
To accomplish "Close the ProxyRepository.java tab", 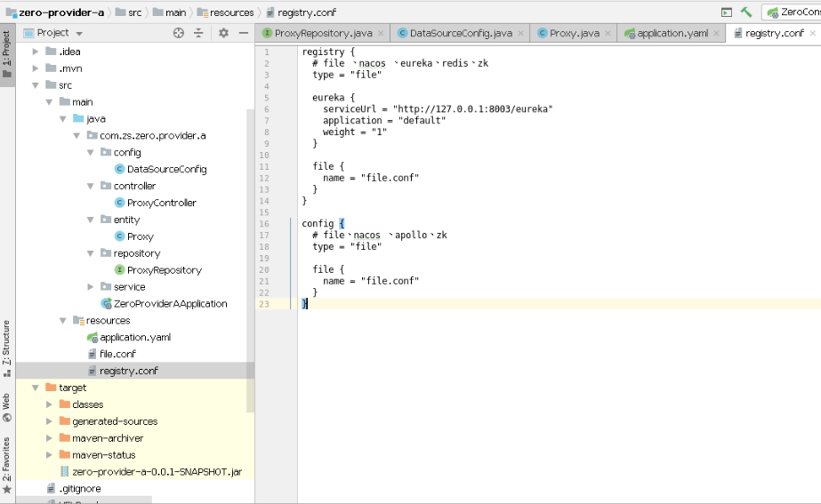I will [x=381, y=33].
